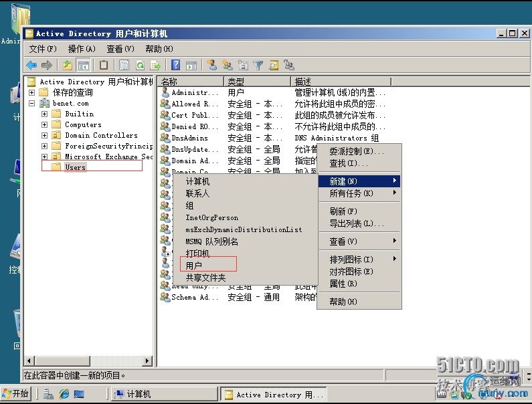Screen dimensions: 532x404
Task: Click the magnifier Find objects toolbar icon
Action: click(x=274, y=65)
